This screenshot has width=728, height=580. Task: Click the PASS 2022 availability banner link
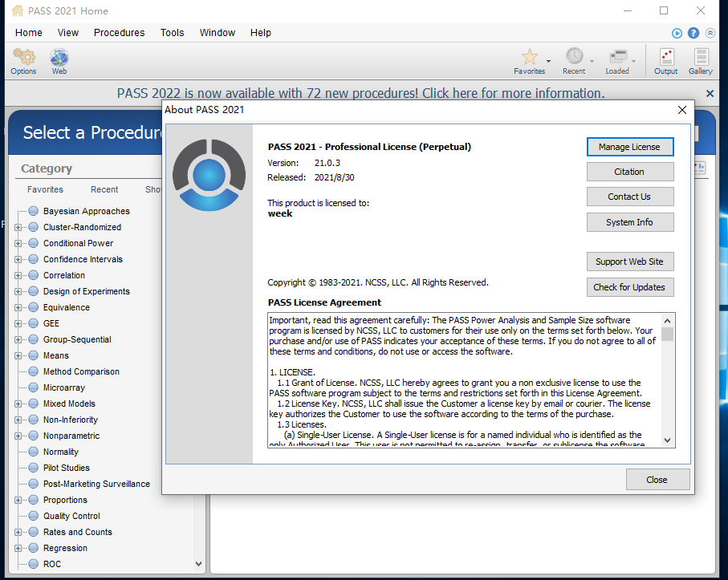(360, 93)
